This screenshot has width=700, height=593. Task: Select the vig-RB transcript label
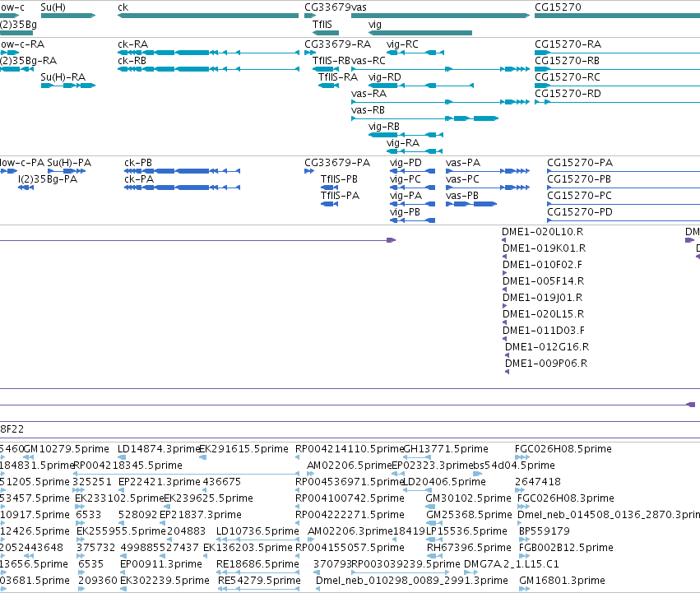[384, 127]
